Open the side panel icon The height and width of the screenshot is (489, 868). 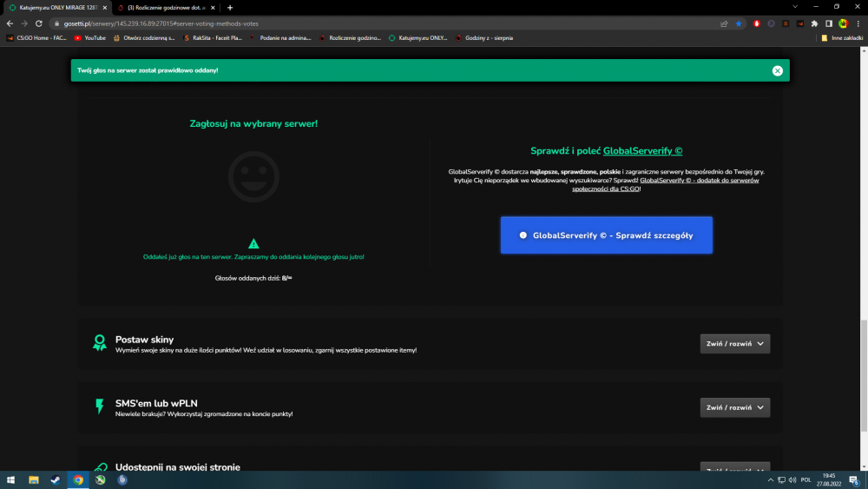[x=829, y=23]
